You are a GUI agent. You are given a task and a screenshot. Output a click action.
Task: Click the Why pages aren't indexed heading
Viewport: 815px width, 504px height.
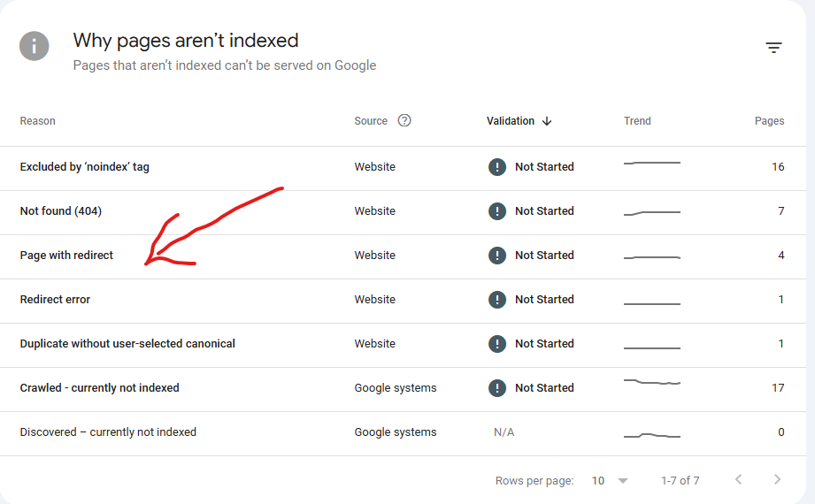pyautogui.click(x=186, y=41)
